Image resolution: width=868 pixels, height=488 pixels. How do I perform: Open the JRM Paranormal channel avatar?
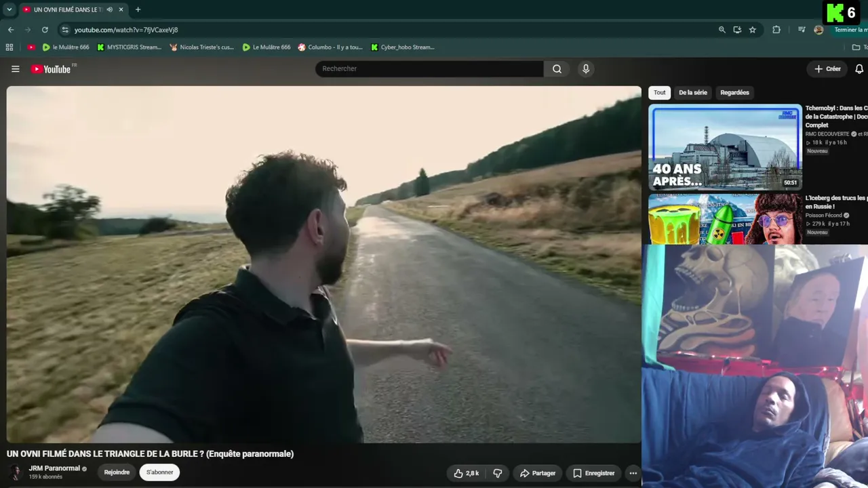click(x=15, y=472)
